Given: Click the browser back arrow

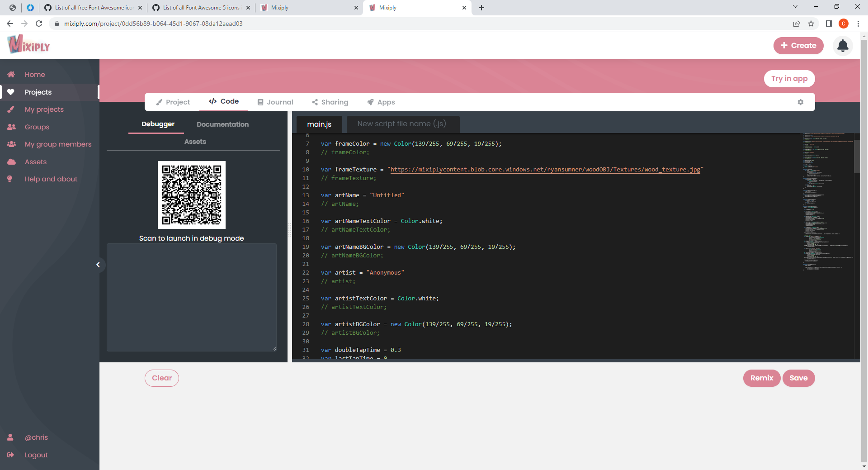Looking at the screenshot, I should [10, 24].
